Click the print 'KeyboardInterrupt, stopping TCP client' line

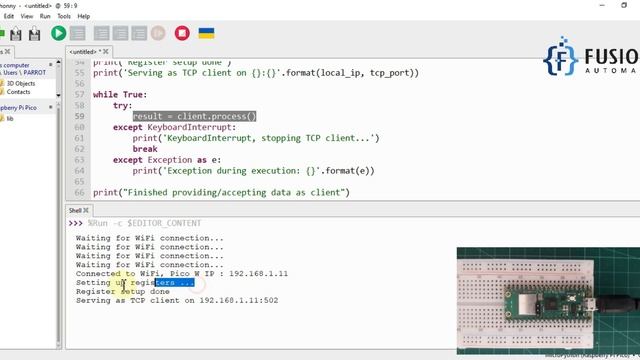(x=256, y=138)
